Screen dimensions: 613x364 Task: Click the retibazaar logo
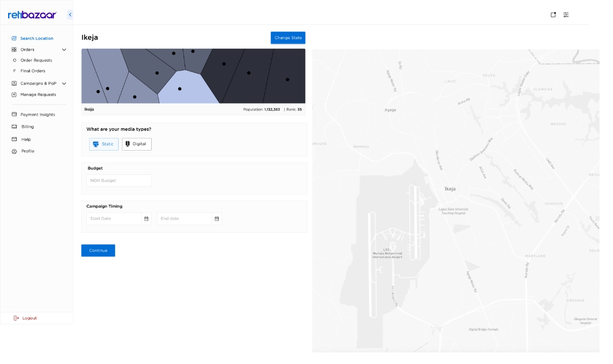point(32,15)
